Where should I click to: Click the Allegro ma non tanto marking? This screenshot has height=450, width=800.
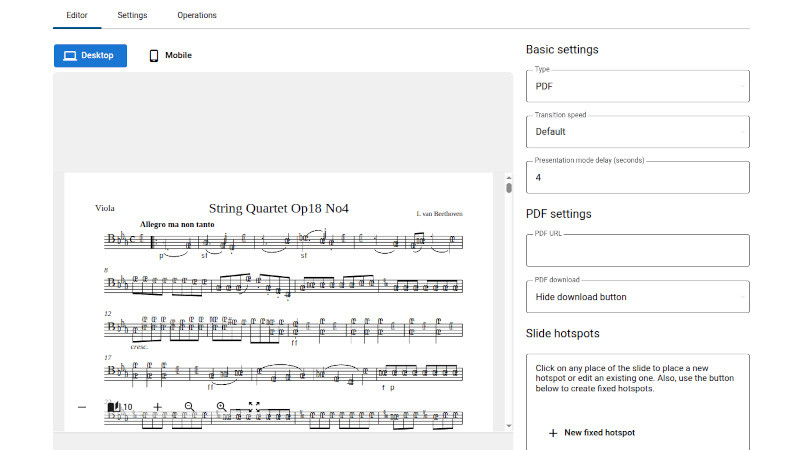(177, 224)
